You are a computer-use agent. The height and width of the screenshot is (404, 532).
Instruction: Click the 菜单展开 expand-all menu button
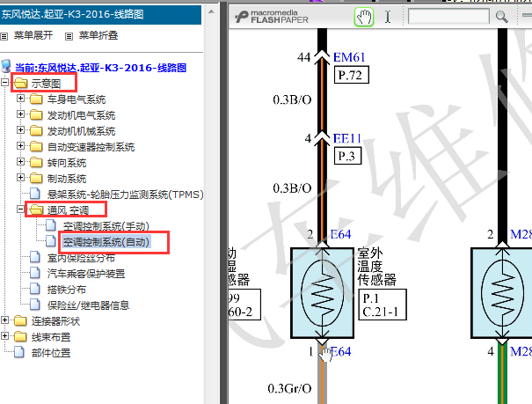[x=33, y=35]
